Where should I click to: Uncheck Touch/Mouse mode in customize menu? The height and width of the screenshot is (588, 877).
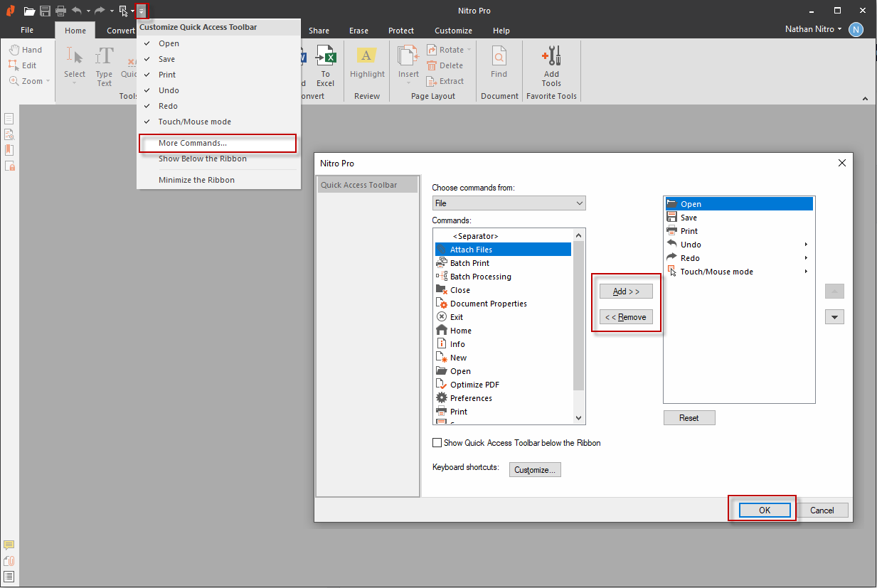pos(194,122)
